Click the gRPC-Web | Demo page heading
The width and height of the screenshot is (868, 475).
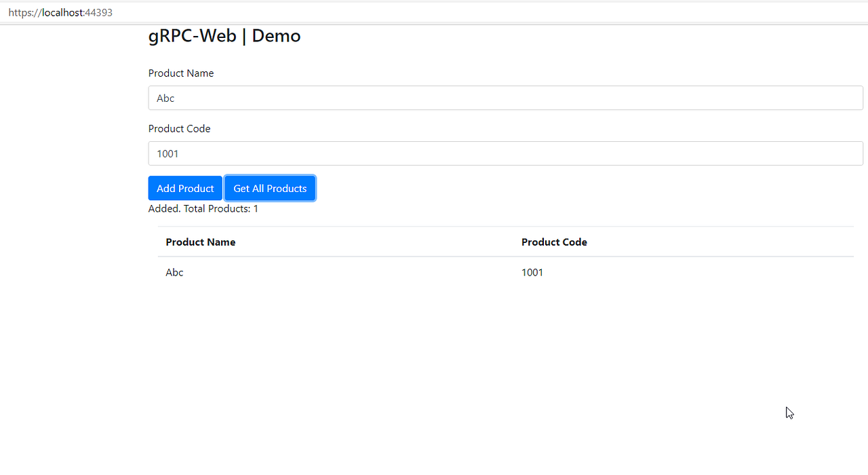[x=224, y=35]
